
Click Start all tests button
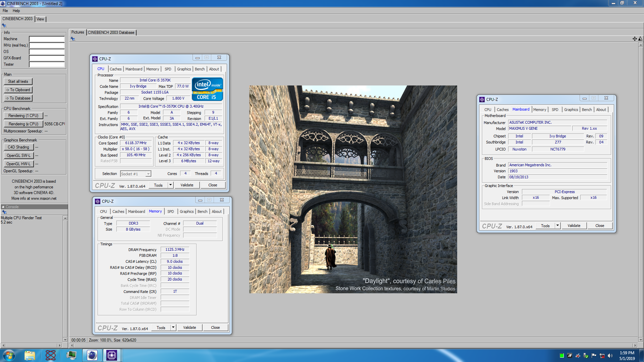pyautogui.click(x=18, y=81)
